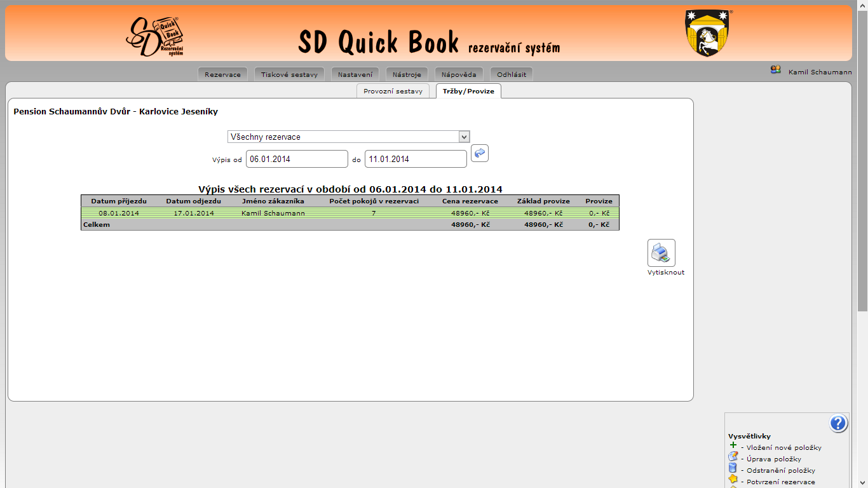The width and height of the screenshot is (868, 488).
Task: Open the Nástroje menu
Action: (407, 74)
